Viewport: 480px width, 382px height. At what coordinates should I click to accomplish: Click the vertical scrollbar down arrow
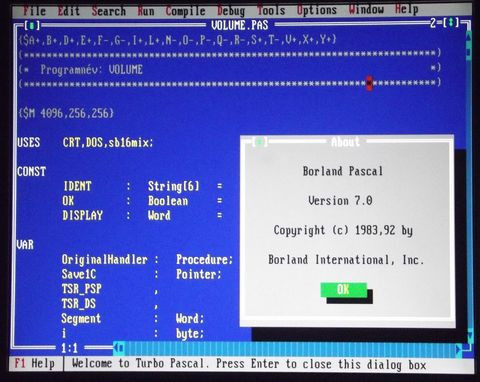[x=470, y=334]
